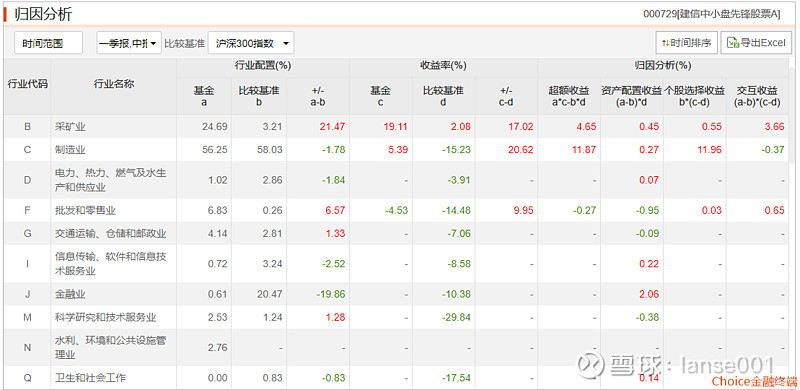800x390 pixels.
Task: Open the 一季报,中报 period dropdown
Action: (x=129, y=43)
